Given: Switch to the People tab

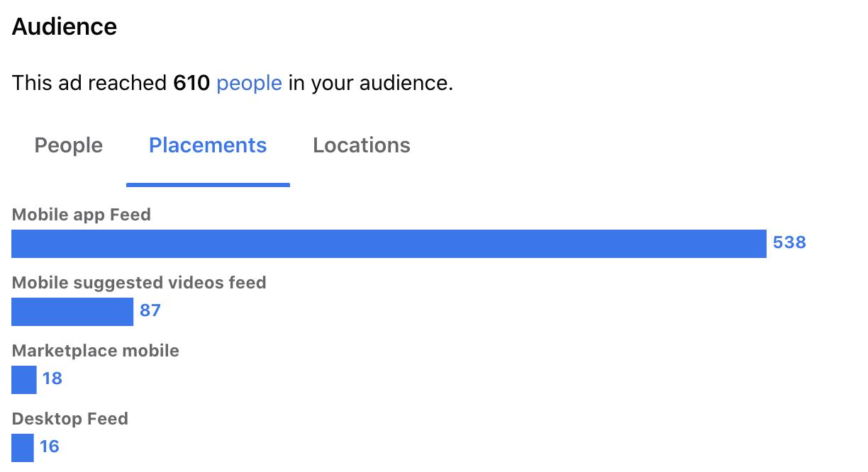Looking at the screenshot, I should [x=69, y=145].
